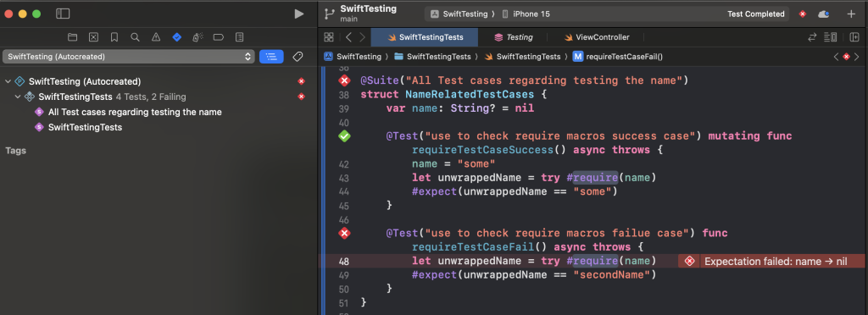Click name = "some" on line 42

coord(453,164)
